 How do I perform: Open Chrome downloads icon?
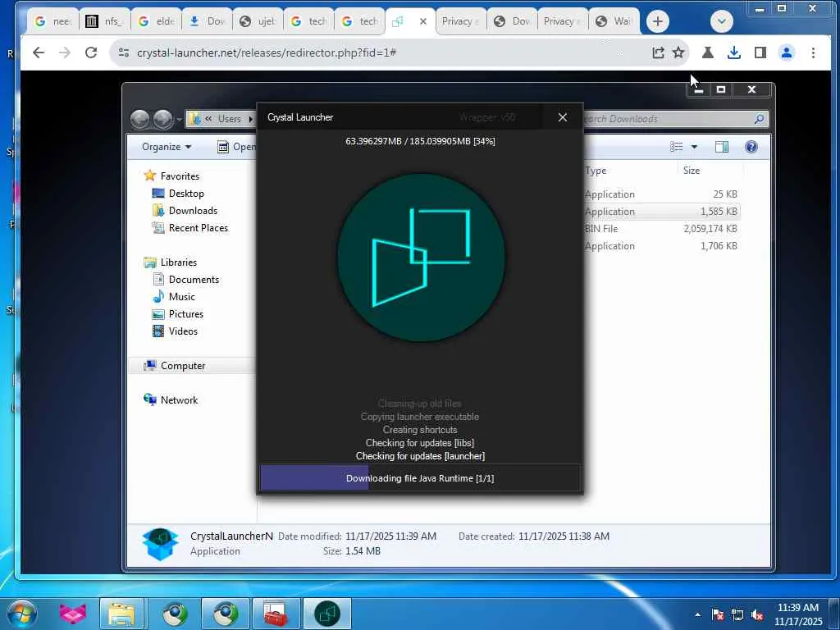(x=734, y=52)
